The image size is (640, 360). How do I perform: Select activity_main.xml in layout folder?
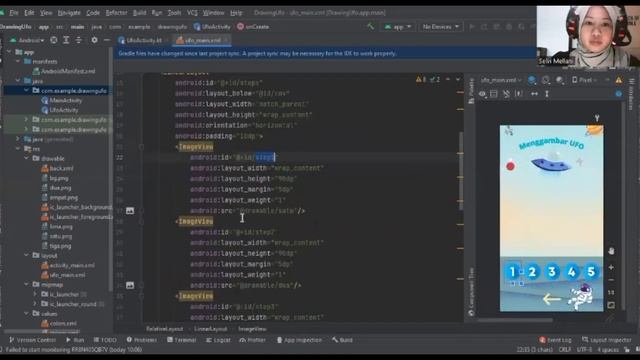(68, 265)
